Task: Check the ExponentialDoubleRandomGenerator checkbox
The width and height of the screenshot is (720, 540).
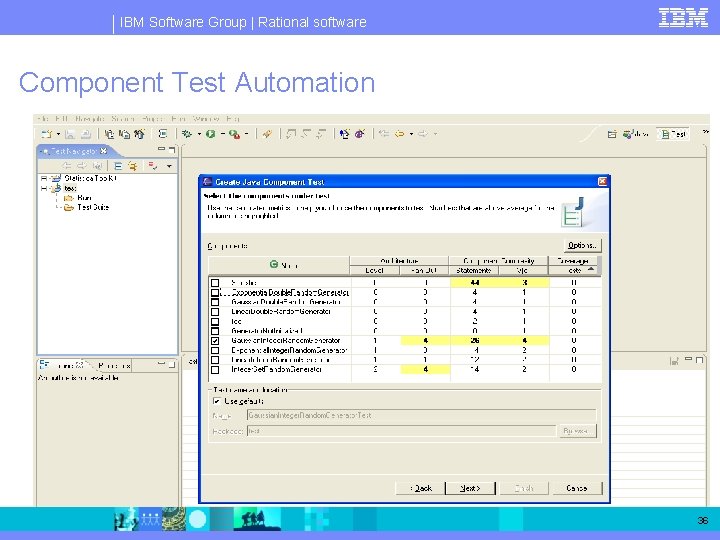Action: (x=215, y=292)
